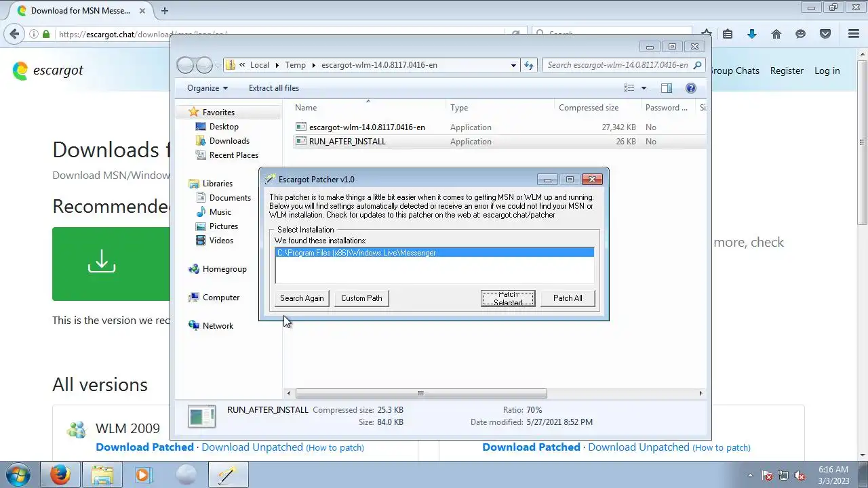Screen dimensions: 868x488
Task: Open Homegroup in the navigation pane
Action: [x=224, y=269]
